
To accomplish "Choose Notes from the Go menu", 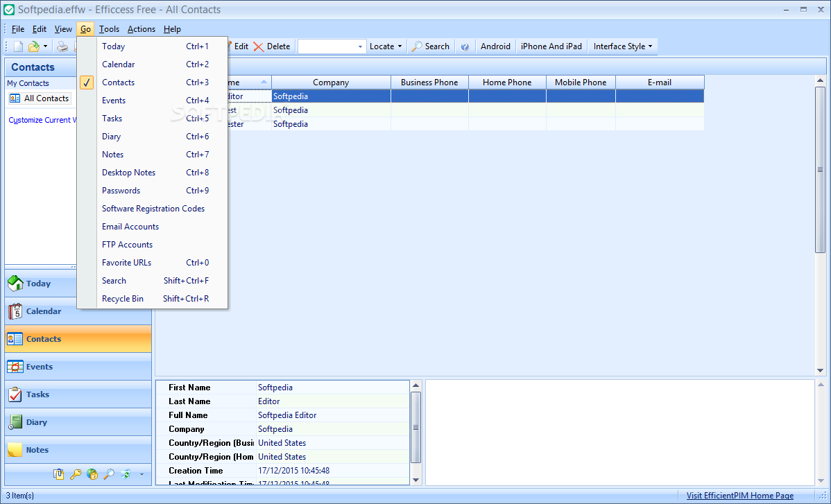I will tap(153, 155).
